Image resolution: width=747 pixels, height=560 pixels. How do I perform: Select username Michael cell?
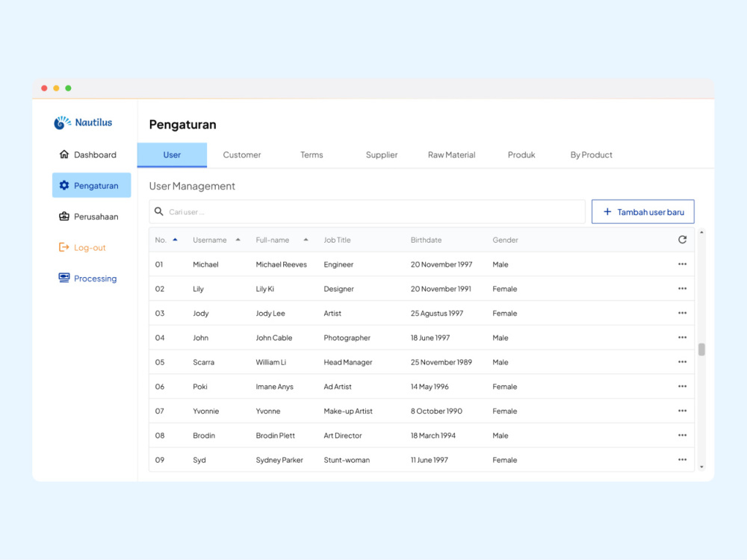[x=206, y=265]
